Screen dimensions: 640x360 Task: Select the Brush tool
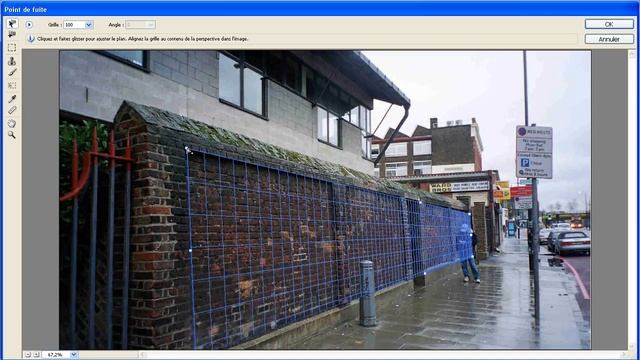(x=12, y=73)
